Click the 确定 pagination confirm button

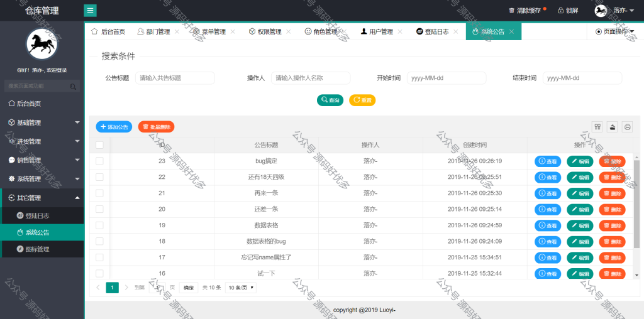(189, 288)
